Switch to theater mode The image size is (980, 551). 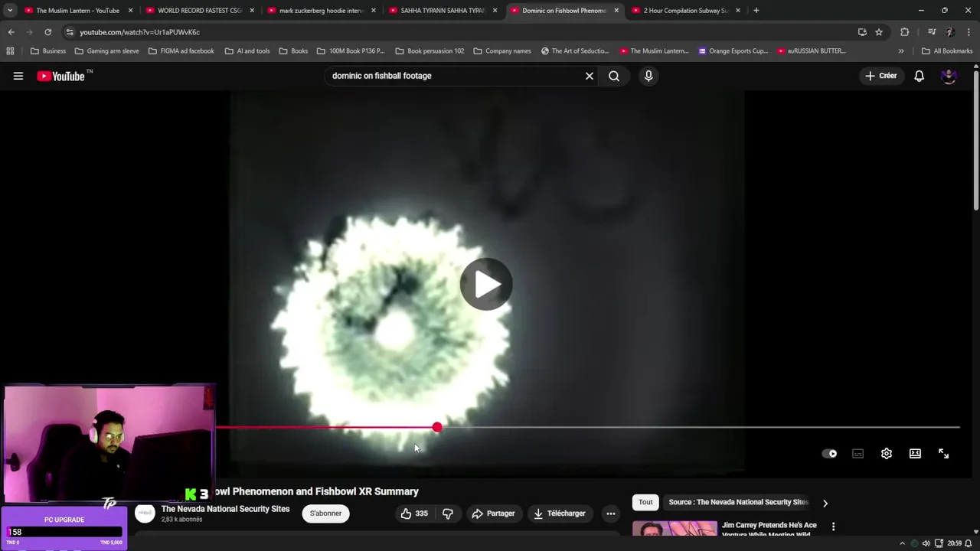pyautogui.click(x=915, y=454)
